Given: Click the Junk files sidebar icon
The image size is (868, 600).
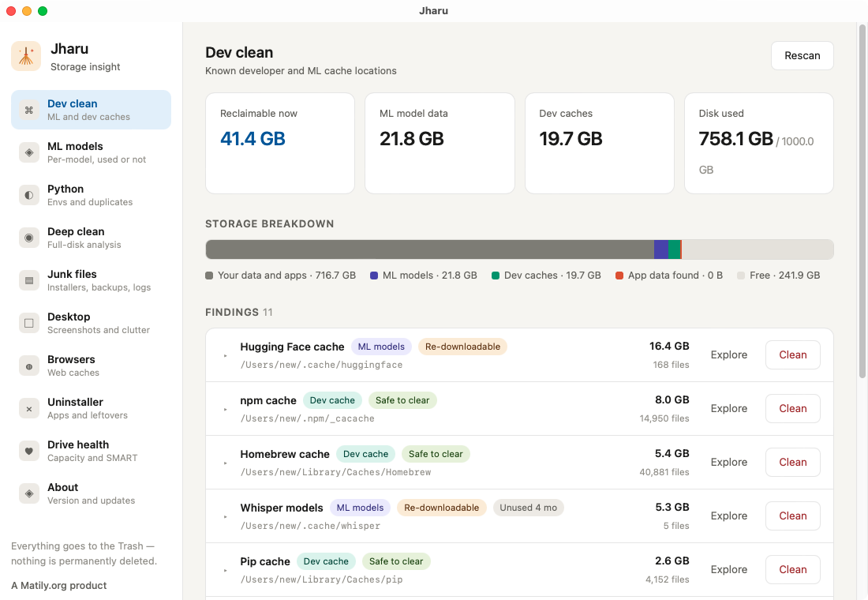Looking at the screenshot, I should [29, 280].
